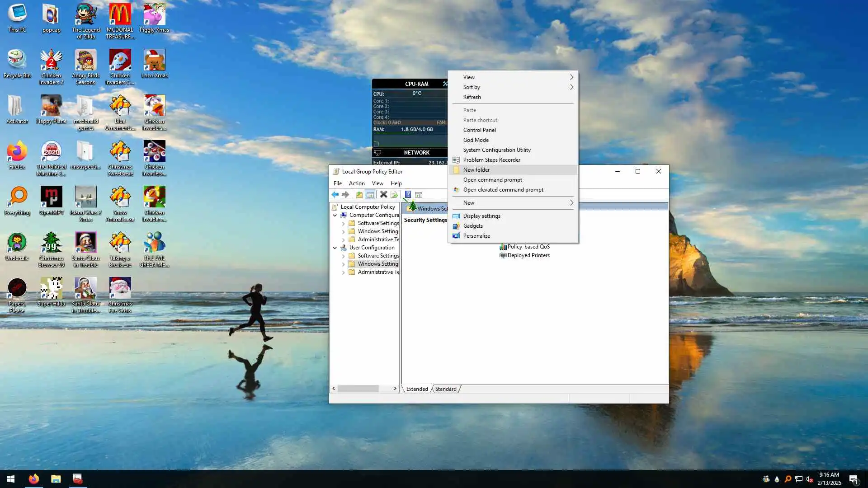Expand Administrative Templates under User Configuration
Viewport: 868px width, 488px height.
point(343,272)
